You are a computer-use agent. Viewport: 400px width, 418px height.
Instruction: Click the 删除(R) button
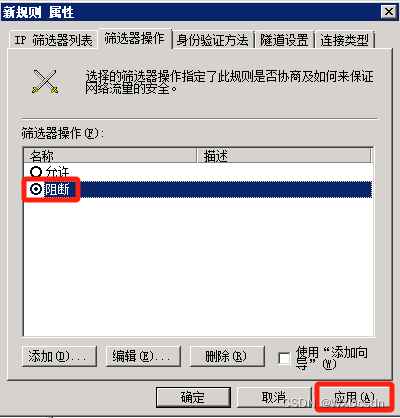pos(227,356)
